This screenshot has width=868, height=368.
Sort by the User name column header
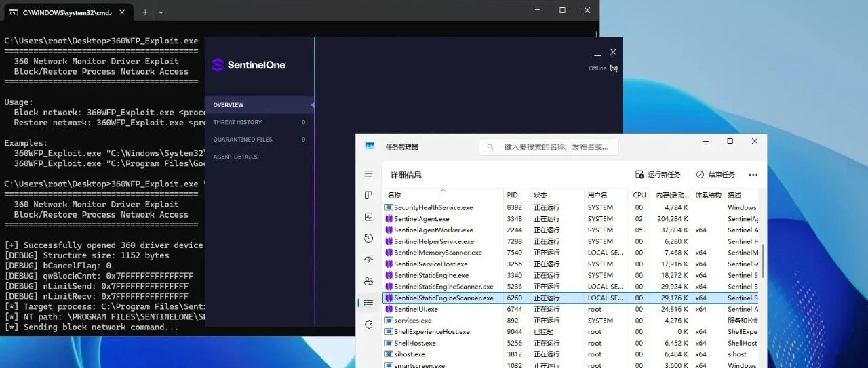tap(606, 195)
